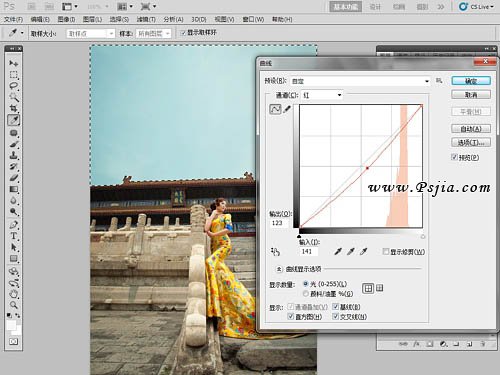Select the Blur tool
Viewport: 500px width, 375px height.
[13, 200]
